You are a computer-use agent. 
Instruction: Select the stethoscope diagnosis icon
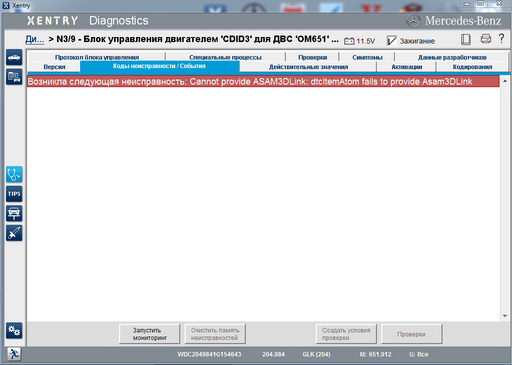pyautogui.click(x=14, y=174)
